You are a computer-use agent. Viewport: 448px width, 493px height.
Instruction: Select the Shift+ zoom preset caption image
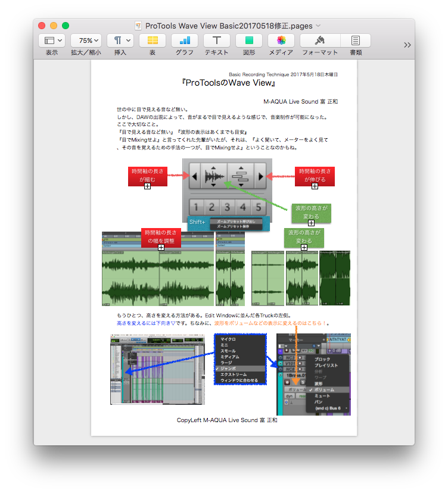tap(229, 223)
